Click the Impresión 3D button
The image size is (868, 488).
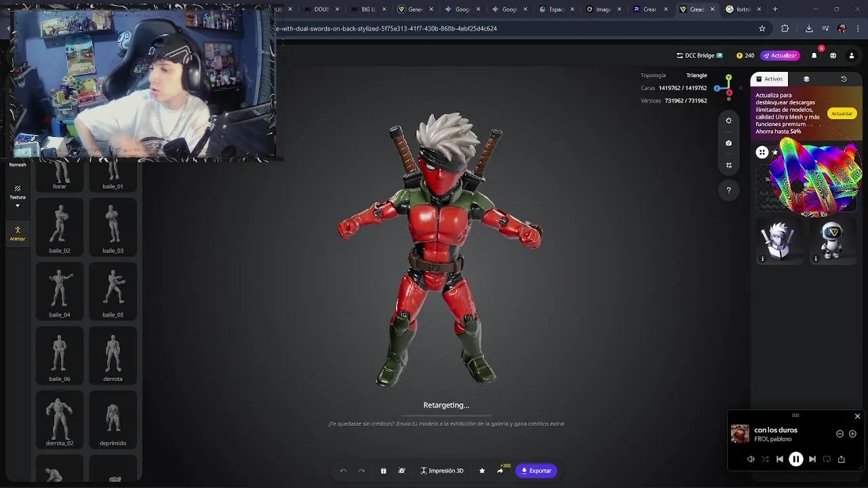pos(442,470)
